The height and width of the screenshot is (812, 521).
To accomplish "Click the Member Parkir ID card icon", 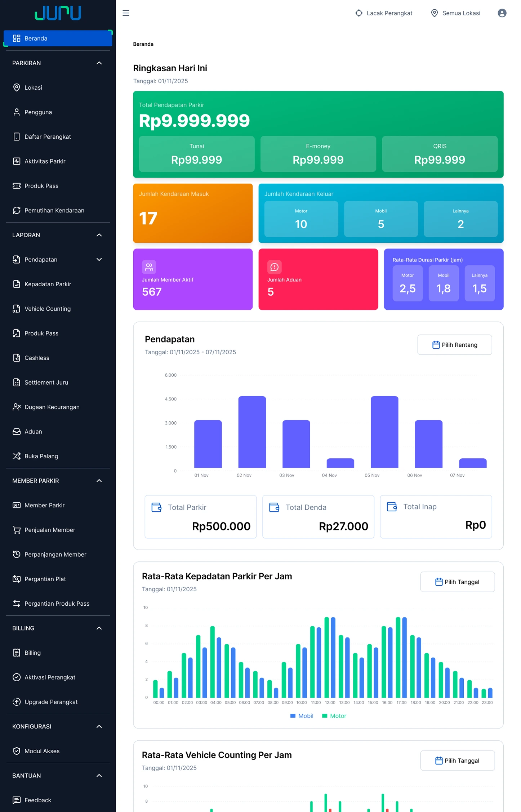I will [17, 505].
